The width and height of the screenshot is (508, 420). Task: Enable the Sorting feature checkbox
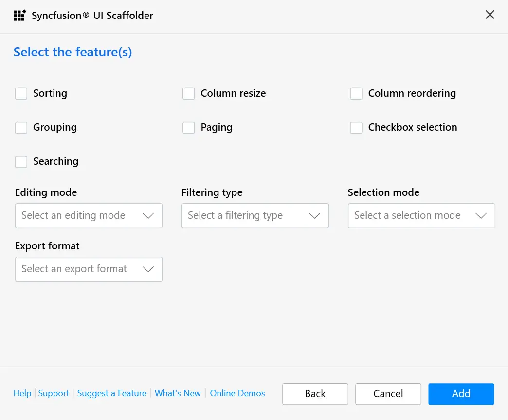pos(21,93)
